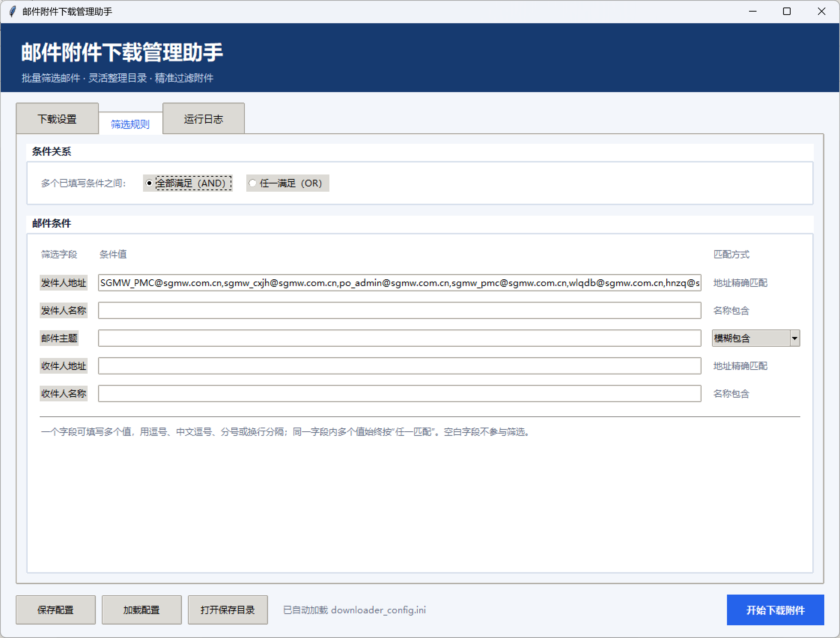
Task: Click the 加载配置 button
Action: (x=141, y=610)
